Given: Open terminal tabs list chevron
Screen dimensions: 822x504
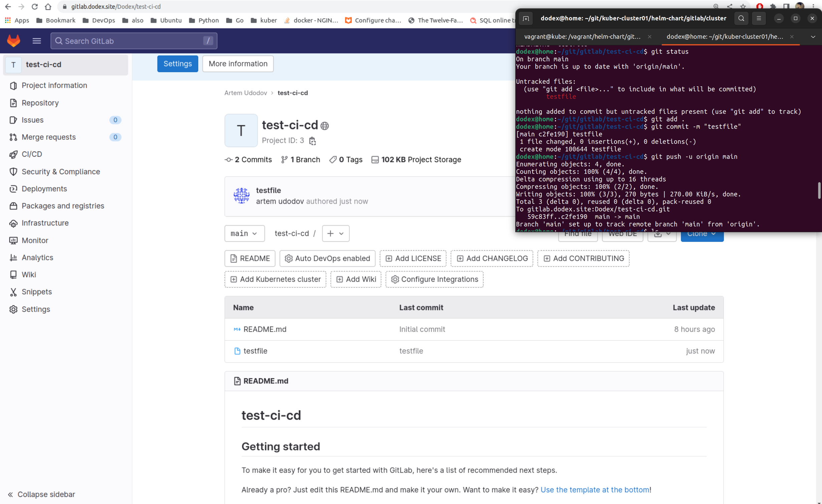Looking at the screenshot, I should 813,37.
